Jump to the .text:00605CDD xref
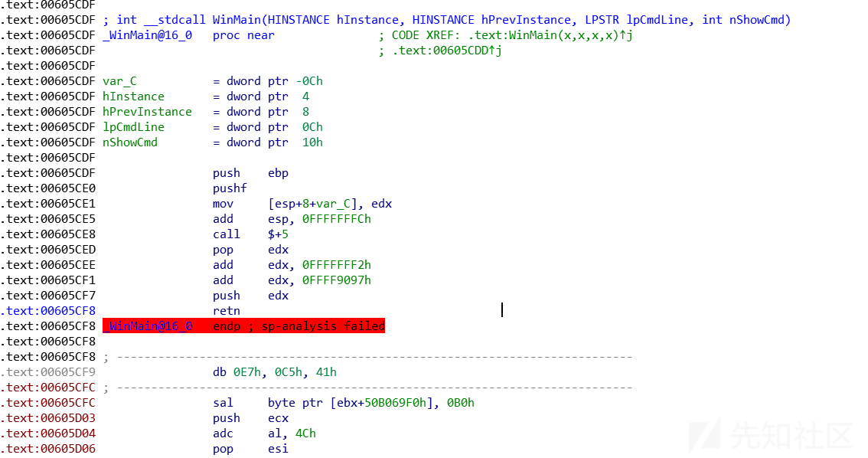The width and height of the screenshot is (868, 458). point(447,51)
